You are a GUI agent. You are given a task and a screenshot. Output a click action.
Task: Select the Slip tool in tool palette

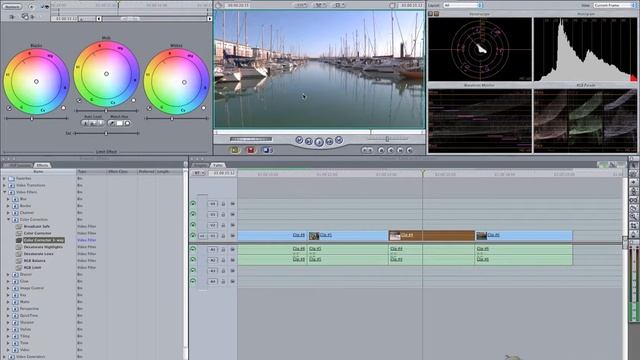point(633,200)
